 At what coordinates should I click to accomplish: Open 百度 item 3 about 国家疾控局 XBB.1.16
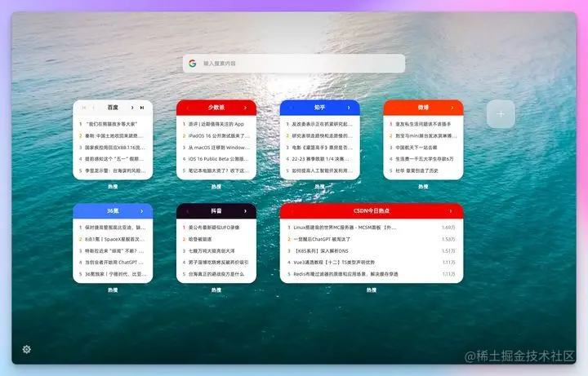pyautogui.click(x=112, y=148)
